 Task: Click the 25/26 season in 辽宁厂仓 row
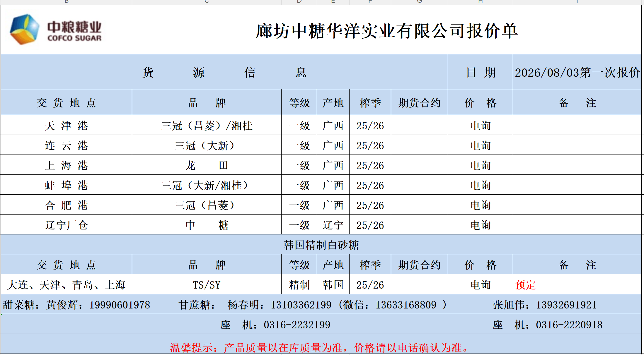370,225
